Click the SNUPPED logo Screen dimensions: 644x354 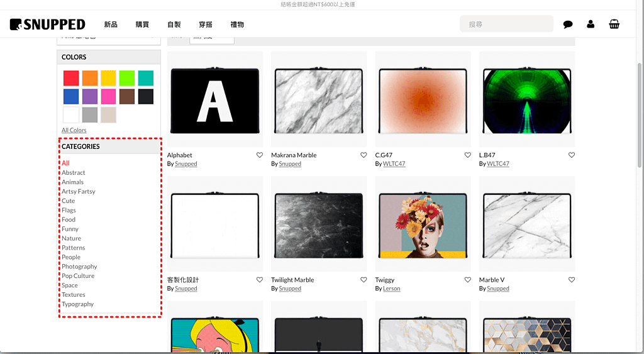click(x=48, y=25)
